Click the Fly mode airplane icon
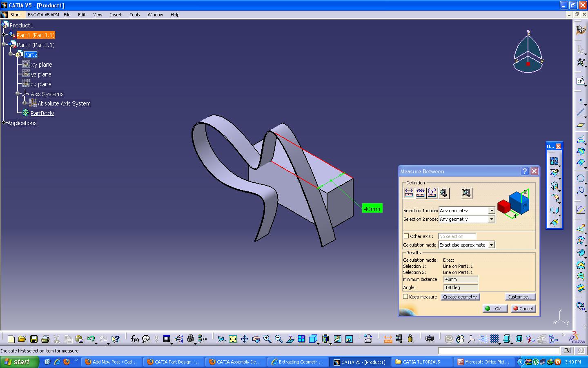The image size is (588, 368). point(222,339)
